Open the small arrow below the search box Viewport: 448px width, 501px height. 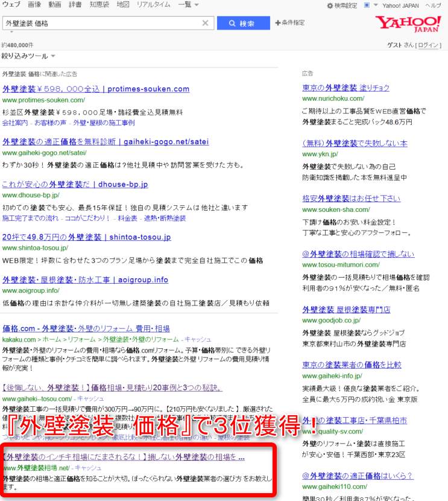point(12,32)
